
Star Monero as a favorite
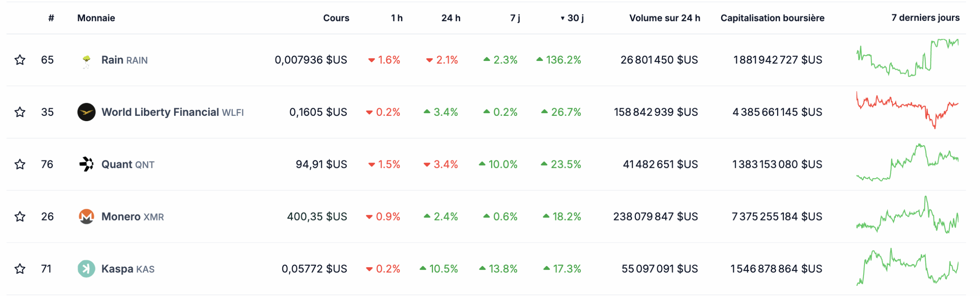[20, 217]
